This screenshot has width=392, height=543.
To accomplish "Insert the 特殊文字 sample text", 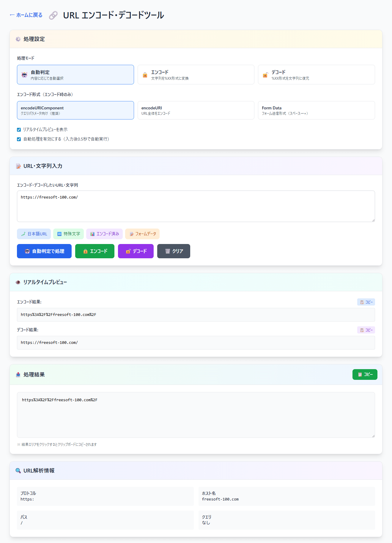I will click(68, 234).
